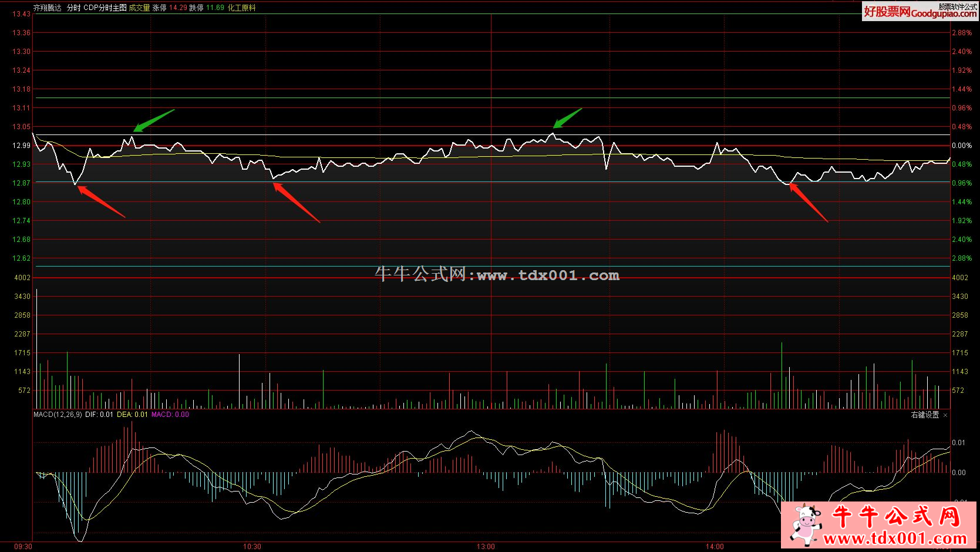Click the 12.62 price label on left axis
Viewport: 980px width, 552px height.
(21, 258)
